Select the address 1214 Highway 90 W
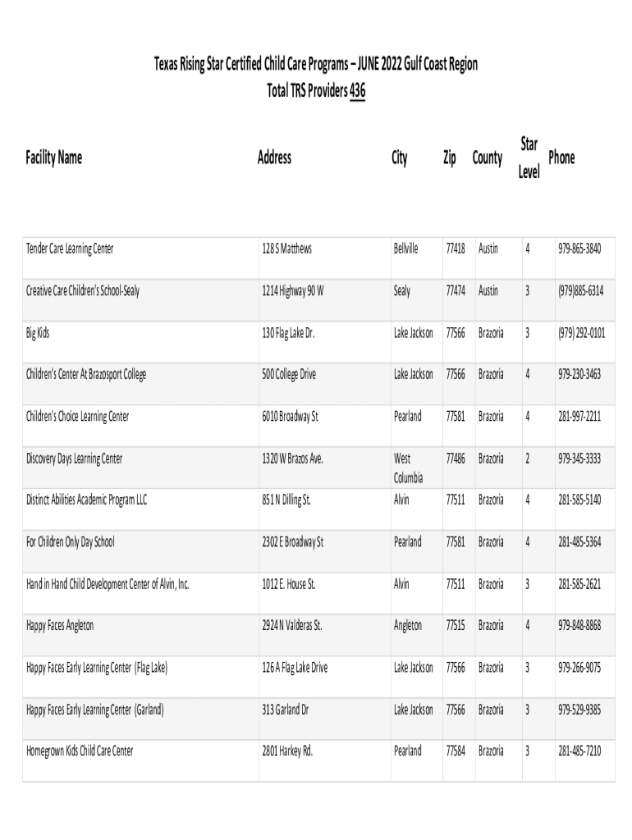The width and height of the screenshot is (632, 840). (293, 290)
